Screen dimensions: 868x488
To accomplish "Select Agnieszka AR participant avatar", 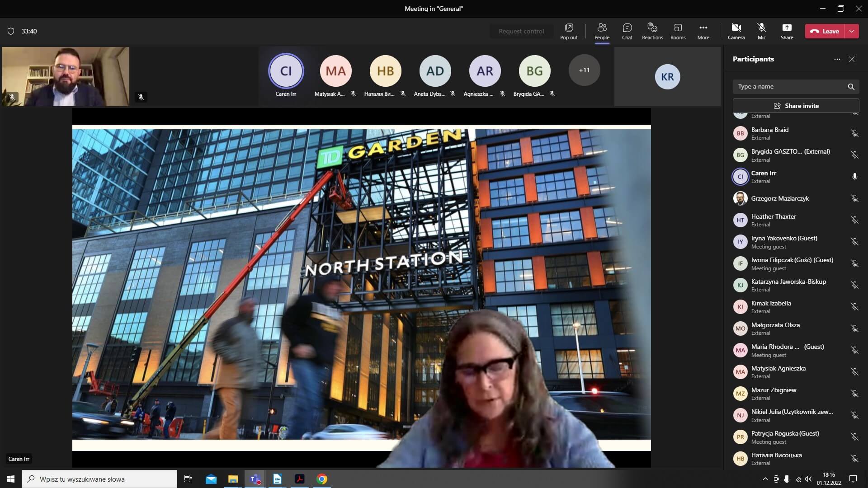I will click(485, 71).
